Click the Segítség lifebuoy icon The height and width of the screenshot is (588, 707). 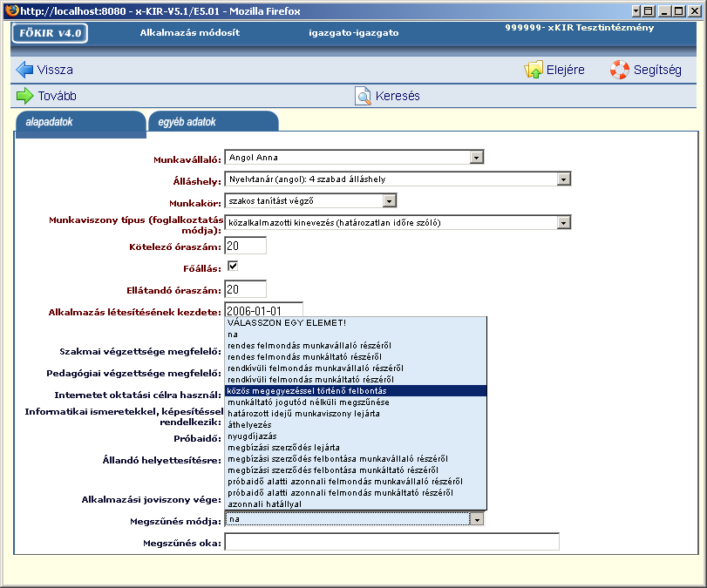(x=620, y=70)
